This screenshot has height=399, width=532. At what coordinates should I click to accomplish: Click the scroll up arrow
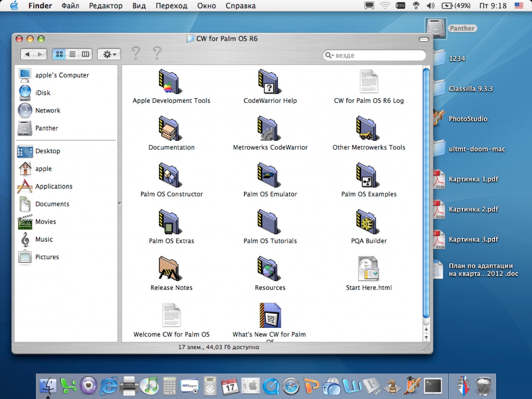(x=426, y=329)
